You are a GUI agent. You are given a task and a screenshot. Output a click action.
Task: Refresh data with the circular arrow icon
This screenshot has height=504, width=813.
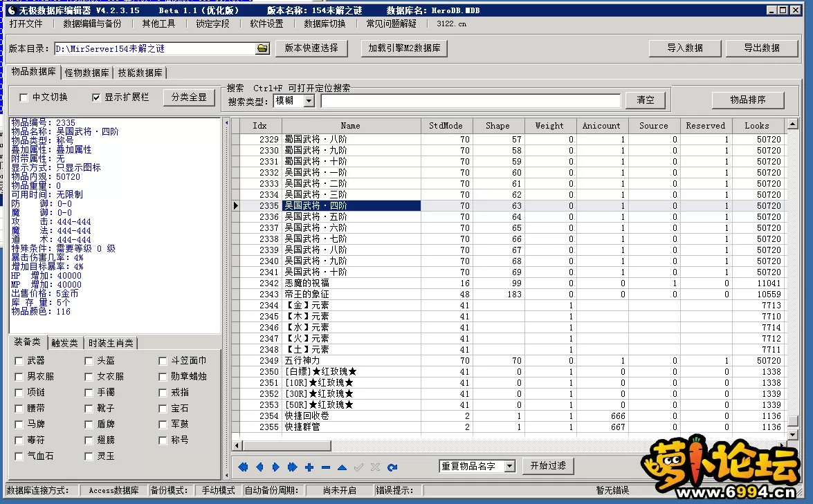pos(392,467)
